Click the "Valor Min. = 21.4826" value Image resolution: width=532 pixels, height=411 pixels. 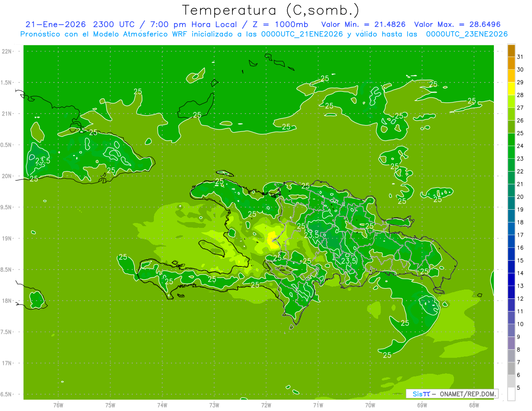click(364, 24)
